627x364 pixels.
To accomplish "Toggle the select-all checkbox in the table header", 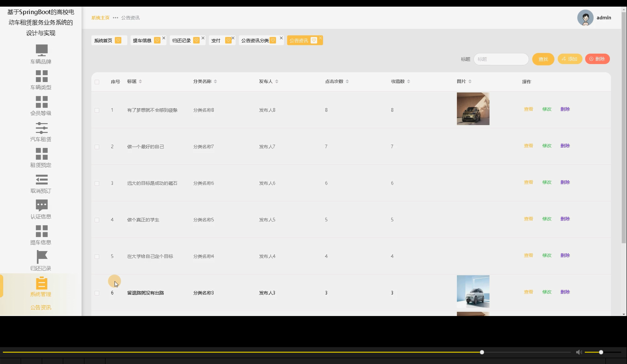I will [x=97, y=81].
